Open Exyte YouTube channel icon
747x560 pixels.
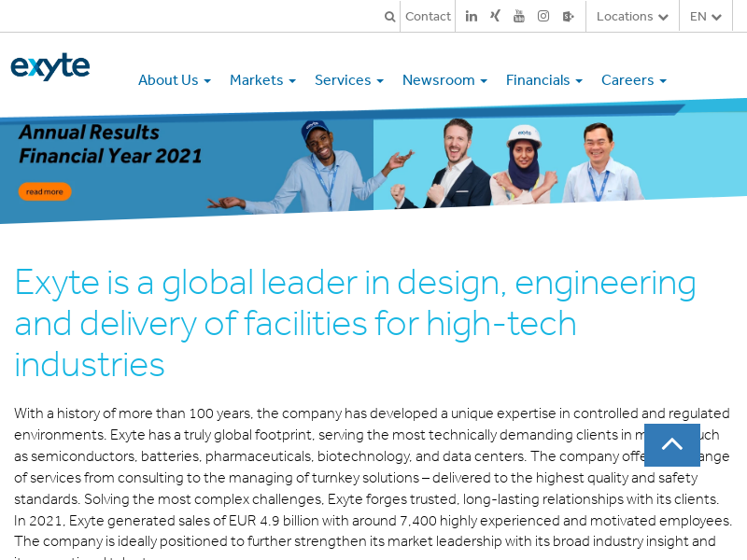coord(519,16)
